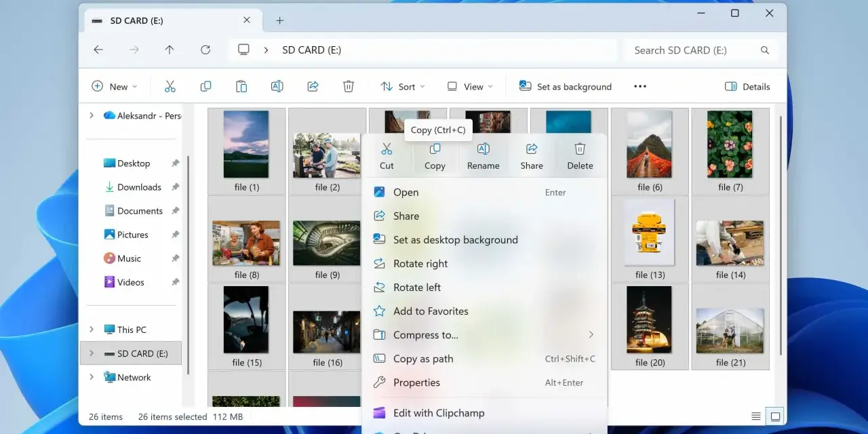Expand the SD CARD (E:) tree node
Image resolution: width=868 pixels, height=434 pixels.
[92, 353]
